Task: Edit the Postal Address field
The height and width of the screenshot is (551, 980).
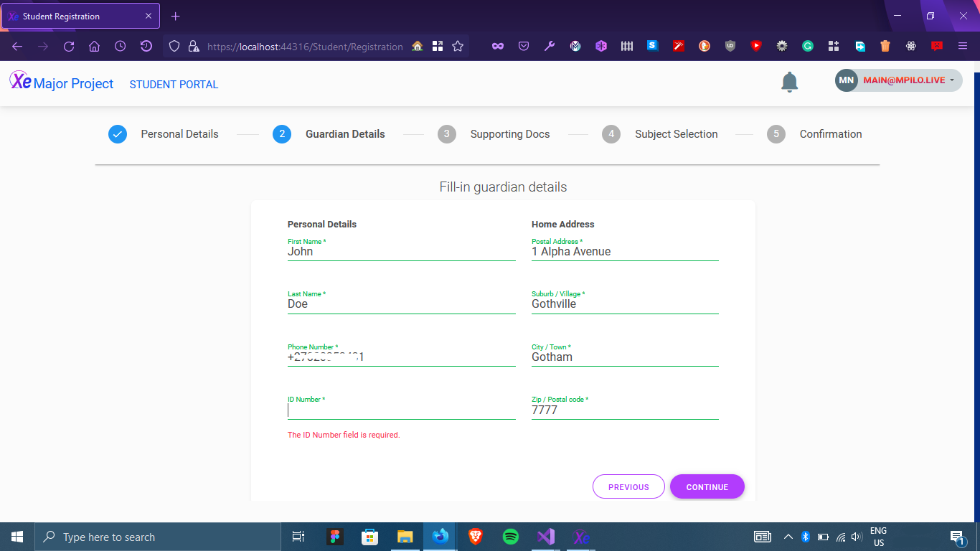Action: click(625, 252)
